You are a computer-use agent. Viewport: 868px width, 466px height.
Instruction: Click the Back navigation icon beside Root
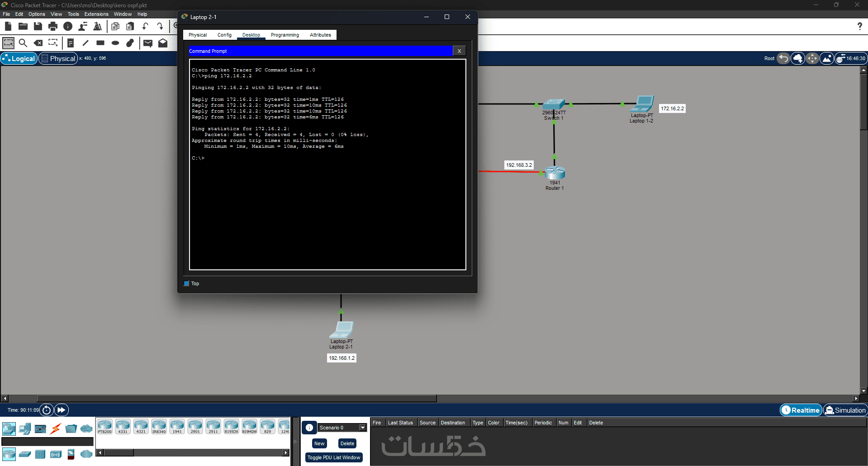[783, 58]
